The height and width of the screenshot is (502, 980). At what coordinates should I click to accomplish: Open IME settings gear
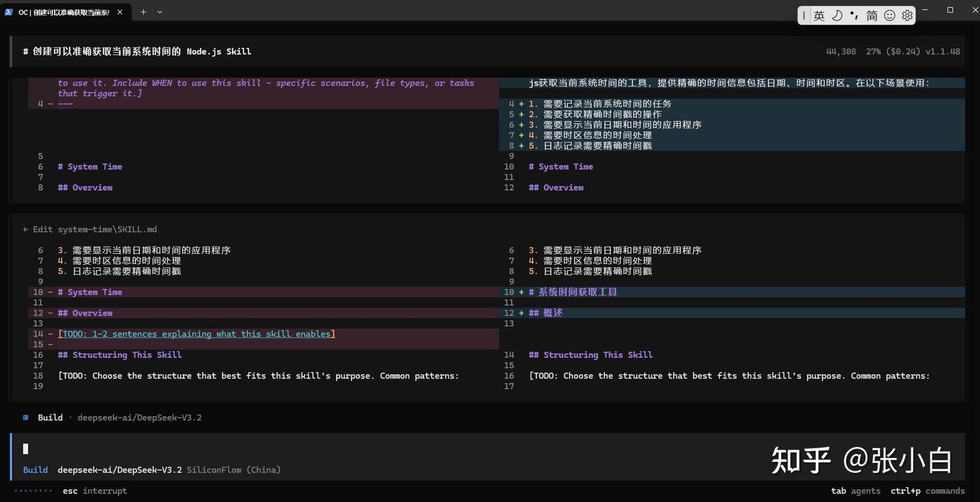907,16
